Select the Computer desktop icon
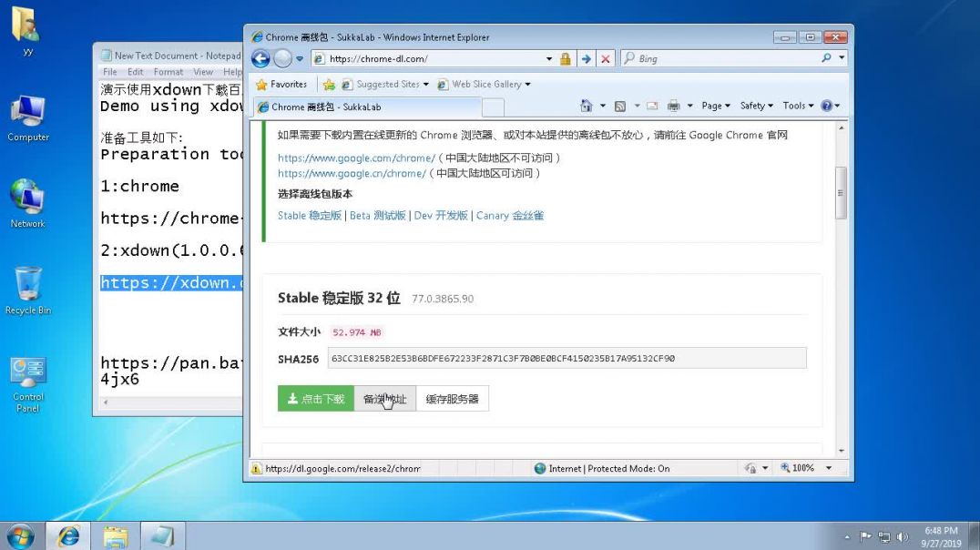The height and width of the screenshot is (550, 980). pyautogui.click(x=28, y=118)
